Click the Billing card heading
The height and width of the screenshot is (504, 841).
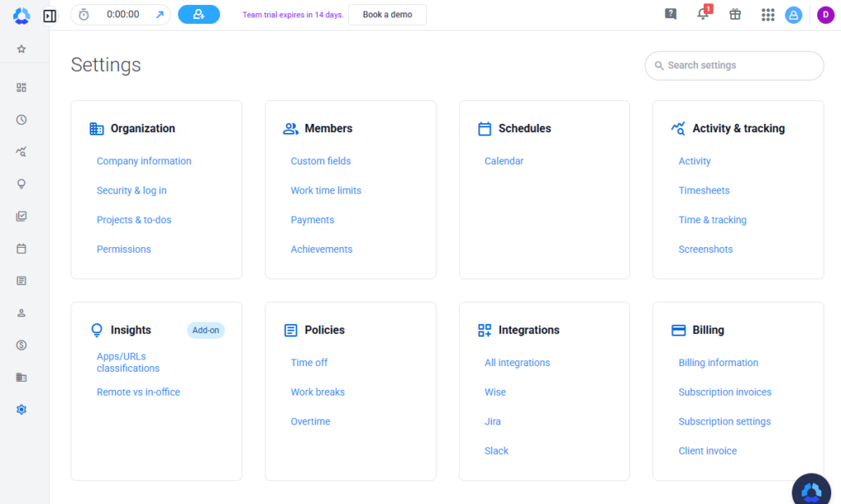point(708,330)
